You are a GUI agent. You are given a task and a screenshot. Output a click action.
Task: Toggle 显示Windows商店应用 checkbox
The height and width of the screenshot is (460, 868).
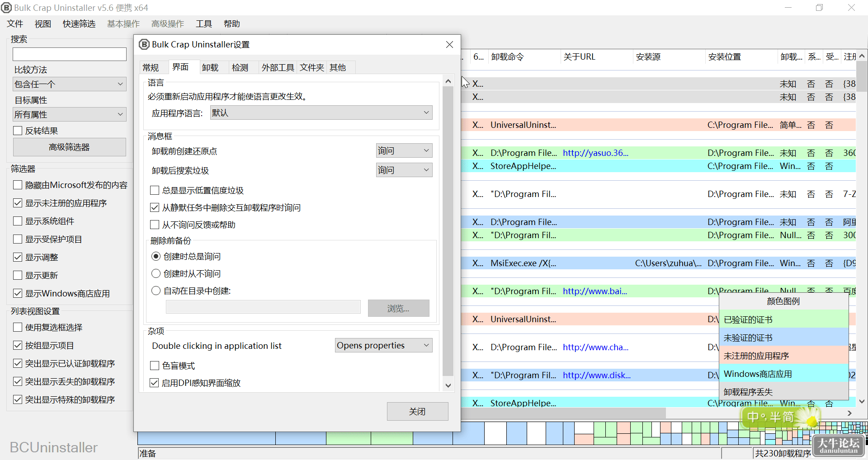18,293
